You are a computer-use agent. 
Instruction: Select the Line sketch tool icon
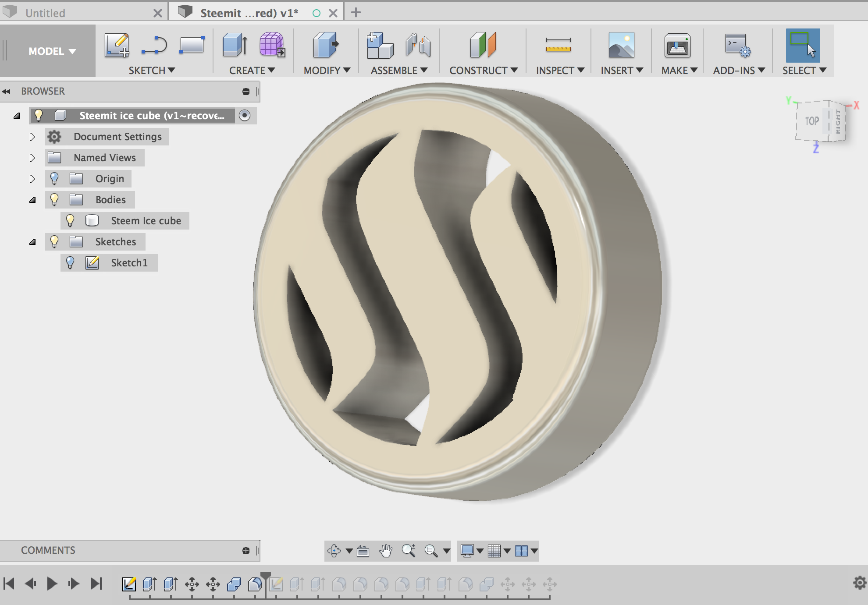coord(154,46)
